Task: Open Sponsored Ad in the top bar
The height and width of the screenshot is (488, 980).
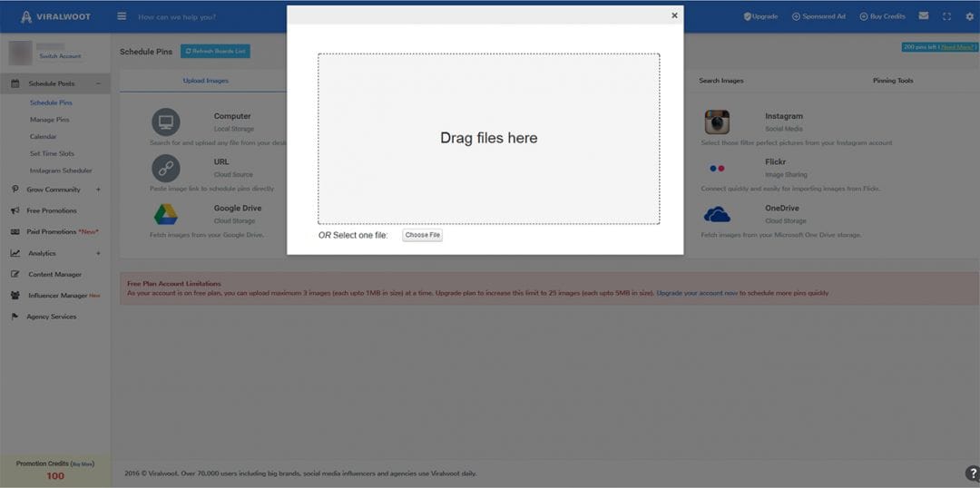Action: coord(818,17)
